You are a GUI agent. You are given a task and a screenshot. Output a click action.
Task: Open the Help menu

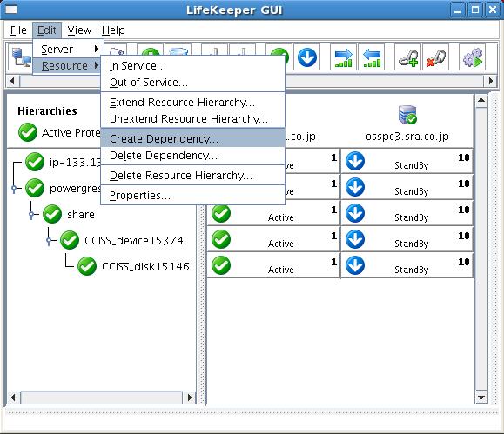click(113, 30)
